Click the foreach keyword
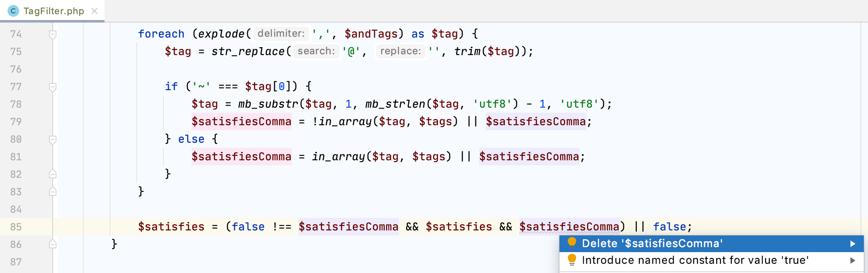The width and height of the screenshot is (868, 273). click(161, 34)
